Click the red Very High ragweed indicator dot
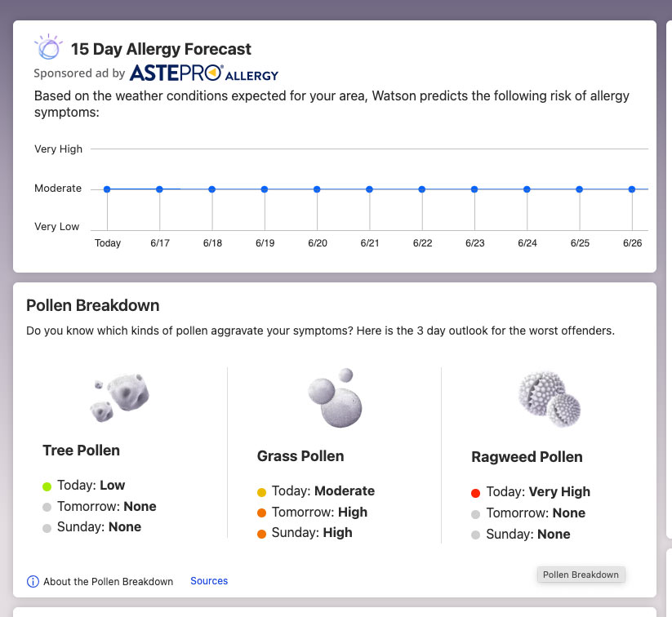The width and height of the screenshot is (672, 617). [x=474, y=492]
